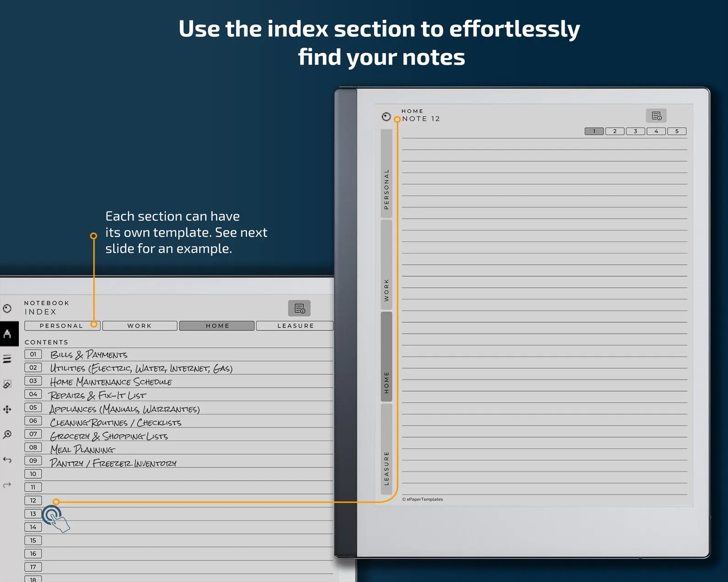The image size is (728, 582).
Task: Click the CONTENTS heading text
Action: point(46,342)
